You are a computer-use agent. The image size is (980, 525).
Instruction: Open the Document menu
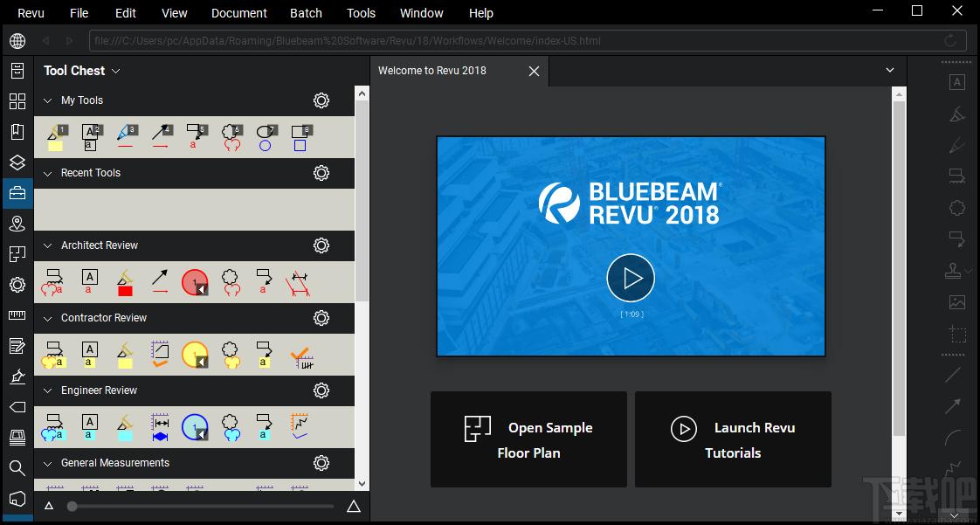point(238,12)
